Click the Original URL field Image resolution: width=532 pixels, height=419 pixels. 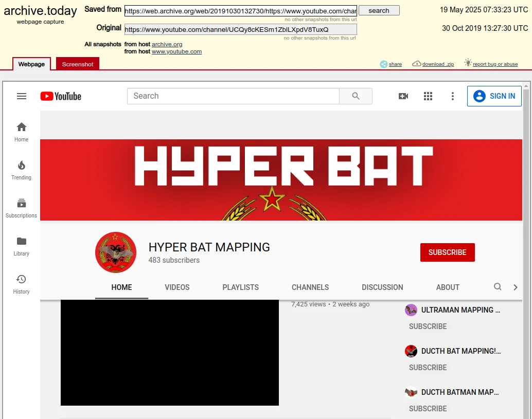tap(241, 29)
